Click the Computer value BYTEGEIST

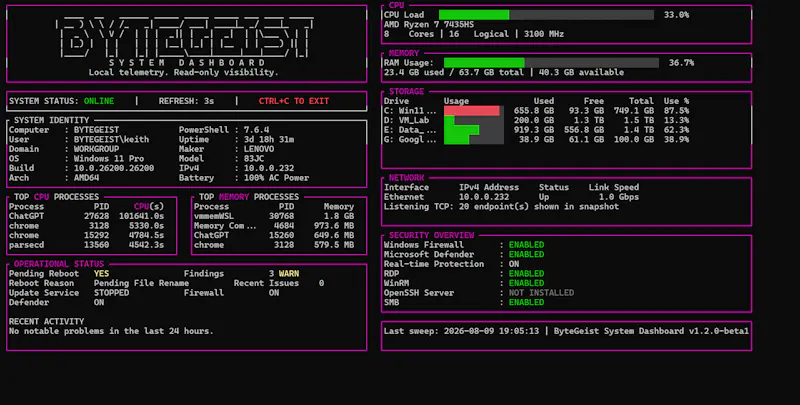[x=96, y=130]
